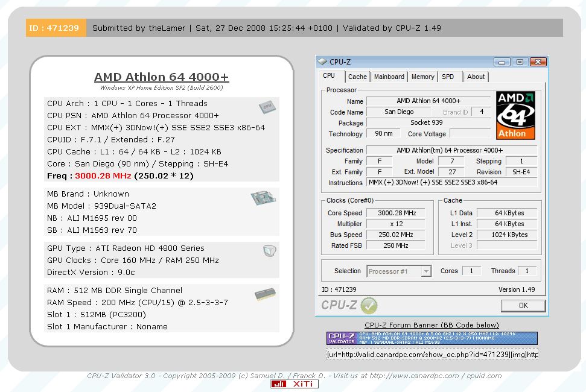The image size is (586, 392).
Task: Click the AMD Athlon 64 logo
Action: 515,115
